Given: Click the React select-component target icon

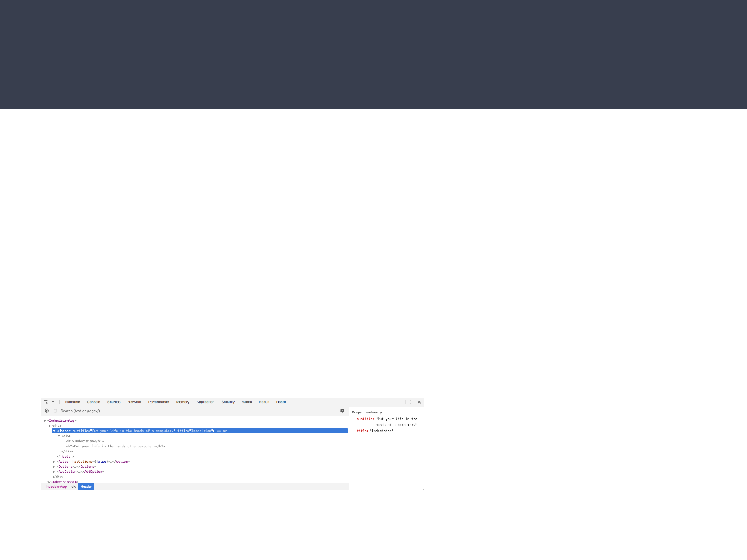Looking at the screenshot, I should point(47,411).
